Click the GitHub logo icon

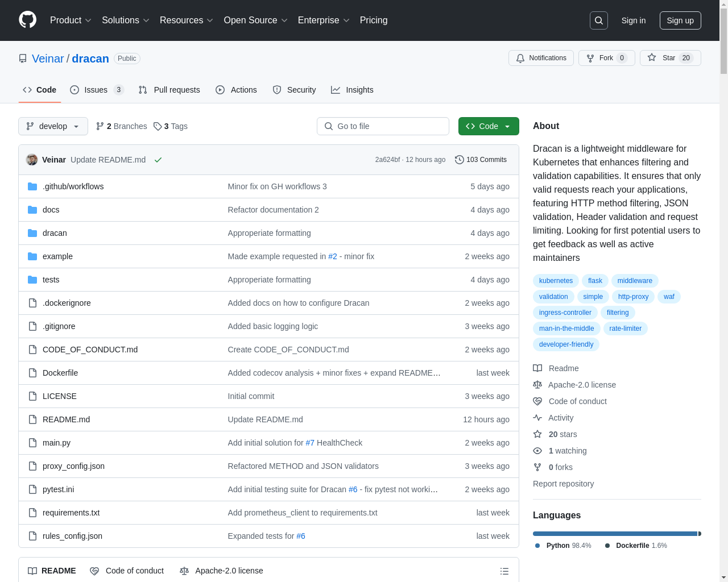27,20
